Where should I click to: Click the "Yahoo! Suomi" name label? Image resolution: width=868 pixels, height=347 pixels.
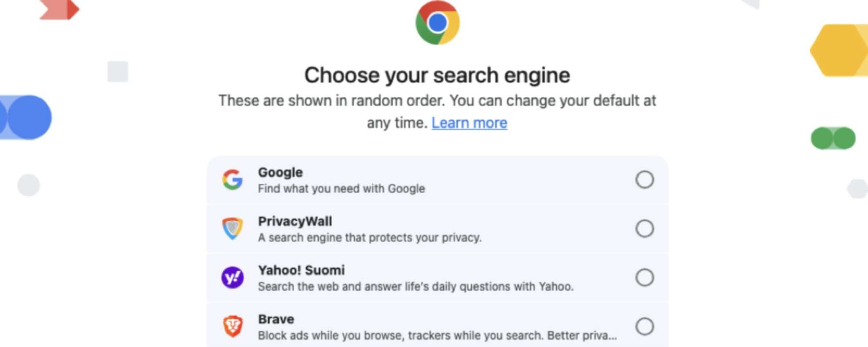coord(301,270)
